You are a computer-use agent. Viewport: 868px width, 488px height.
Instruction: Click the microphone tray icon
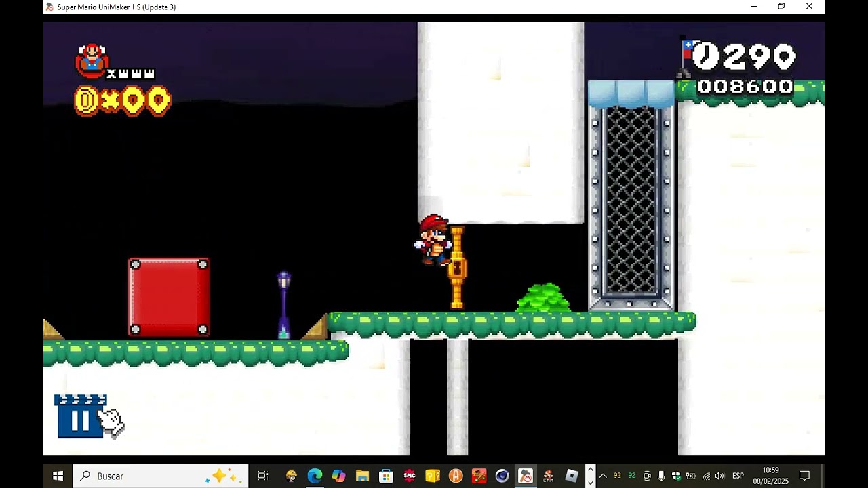tap(661, 476)
